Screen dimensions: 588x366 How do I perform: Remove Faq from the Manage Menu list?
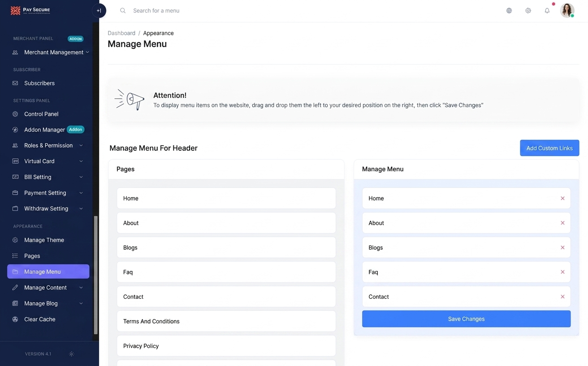pos(562,272)
